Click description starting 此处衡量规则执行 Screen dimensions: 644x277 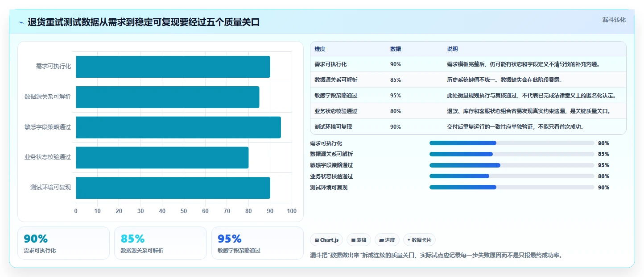(531, 96)
